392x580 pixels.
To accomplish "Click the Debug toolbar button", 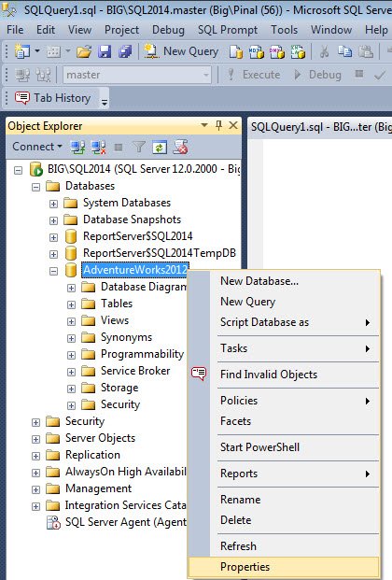I will pos(317,75).
